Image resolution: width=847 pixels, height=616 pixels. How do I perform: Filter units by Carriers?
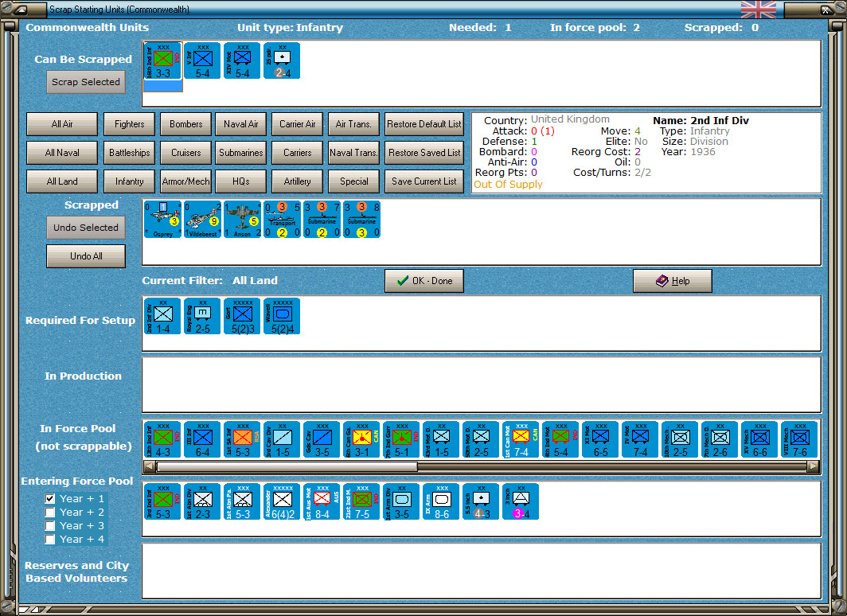[x=298, y=153]
